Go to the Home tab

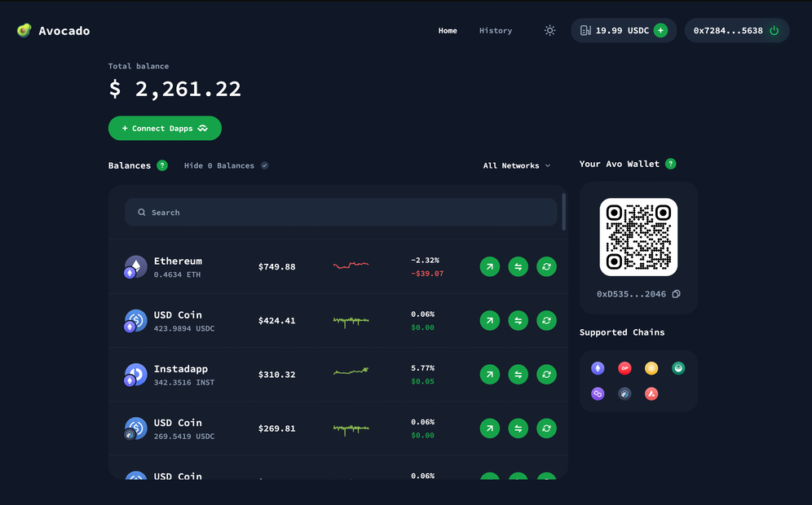pyautogui.click(x=448, y=30)
